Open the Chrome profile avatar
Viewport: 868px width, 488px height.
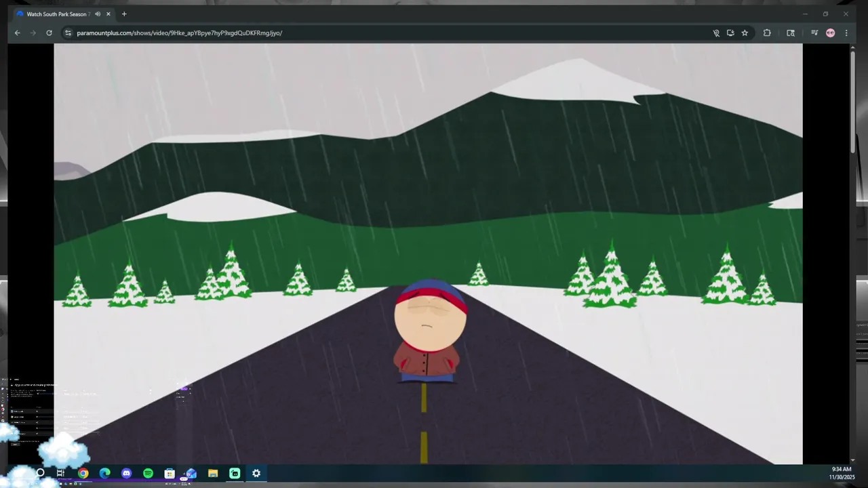830,33
